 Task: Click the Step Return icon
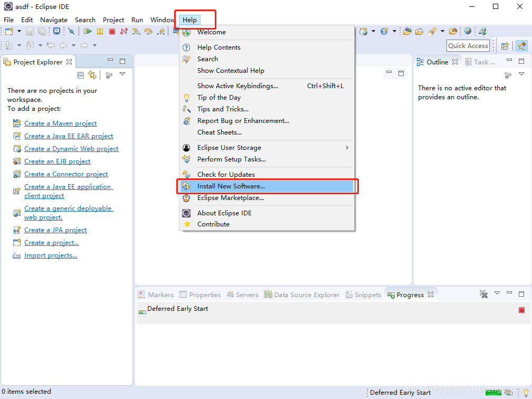pos(161,31)
